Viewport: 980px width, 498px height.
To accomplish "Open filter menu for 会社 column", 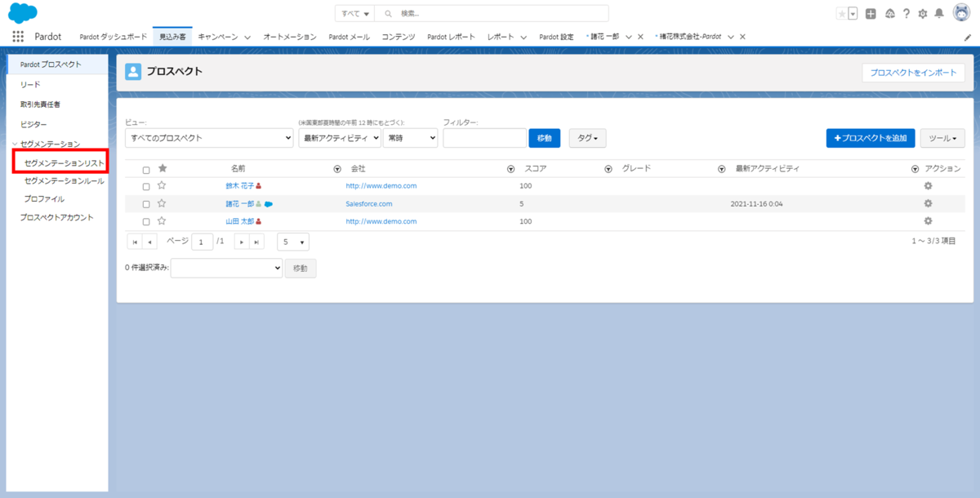I will (510, 169).
